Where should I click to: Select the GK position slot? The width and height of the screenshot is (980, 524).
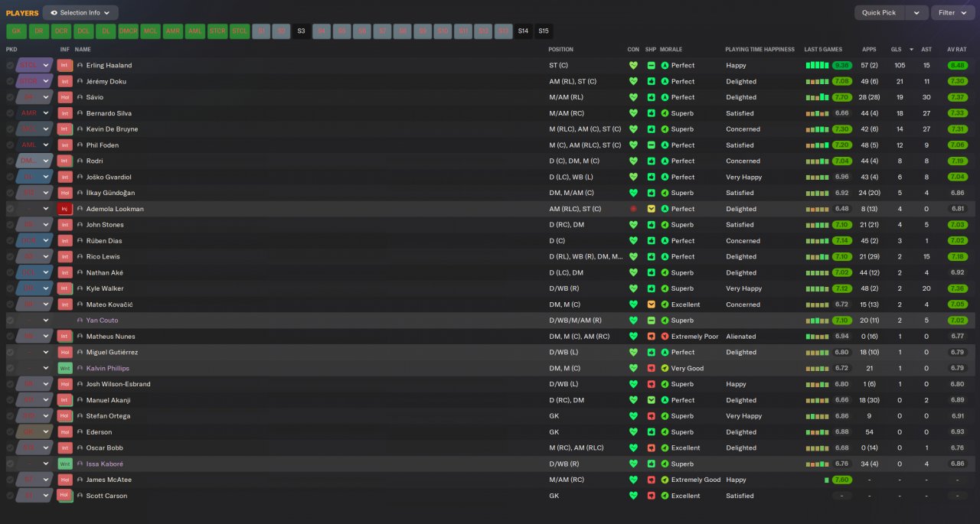[16, 31]
